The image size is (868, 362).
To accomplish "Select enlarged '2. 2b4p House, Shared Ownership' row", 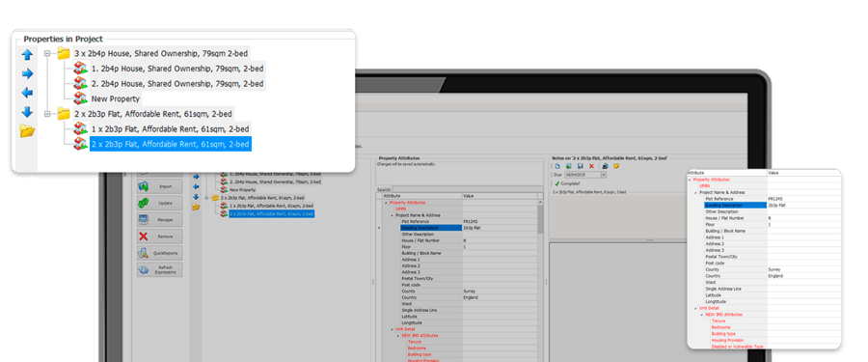I will pyautogui.click(x=177, y=84).
